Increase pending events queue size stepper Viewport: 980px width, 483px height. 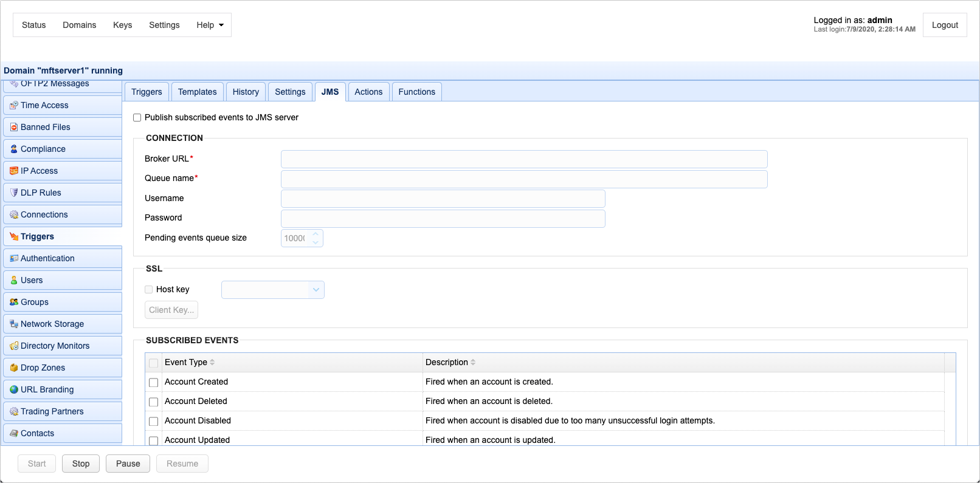click(316, 234)
